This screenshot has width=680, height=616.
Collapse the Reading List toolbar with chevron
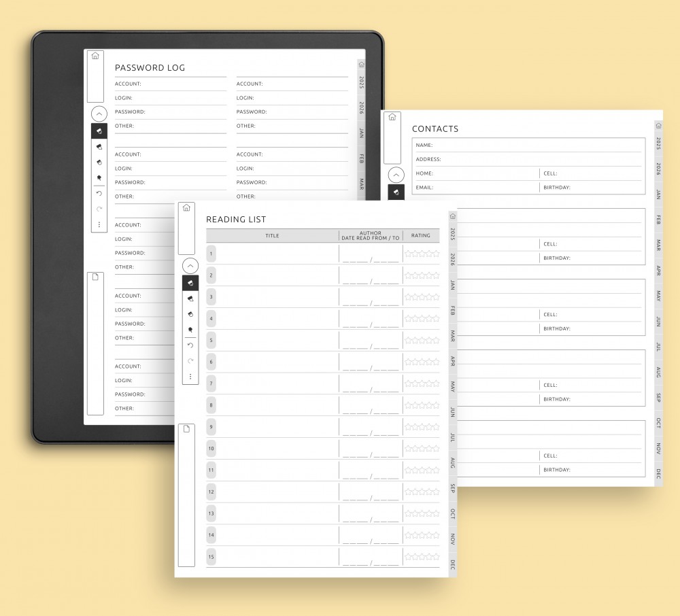(x=190, y=266)
